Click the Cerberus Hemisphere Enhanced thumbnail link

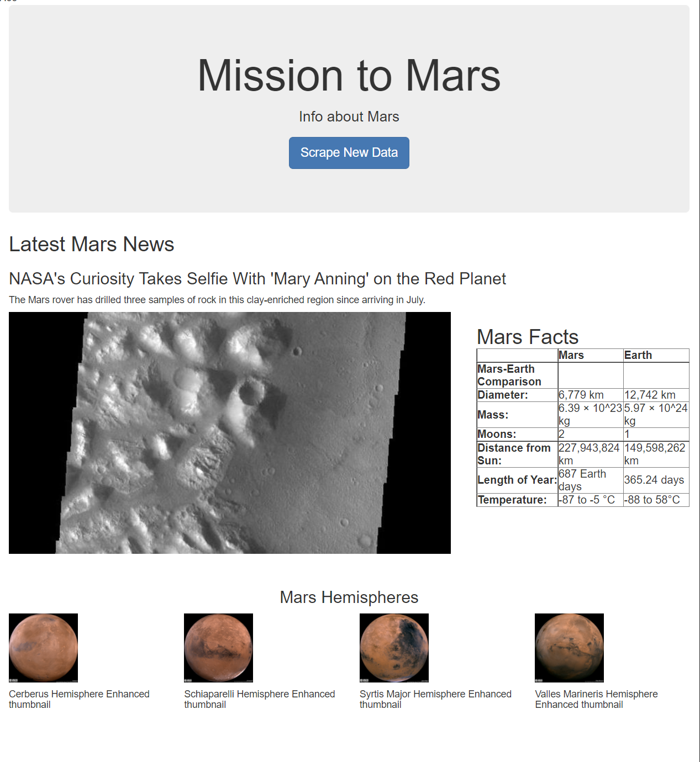click(x=79, y=699)
